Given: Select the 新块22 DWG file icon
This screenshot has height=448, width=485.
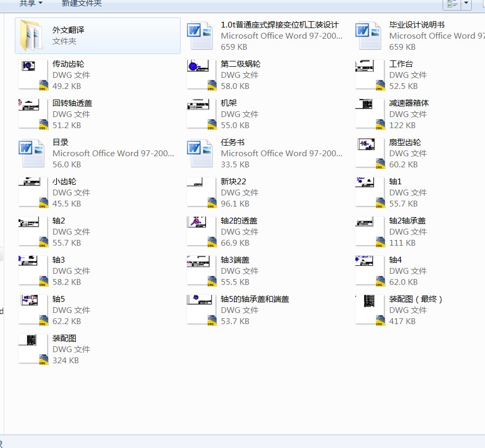Looking at the screenshot, I should [x=202, y=192].
